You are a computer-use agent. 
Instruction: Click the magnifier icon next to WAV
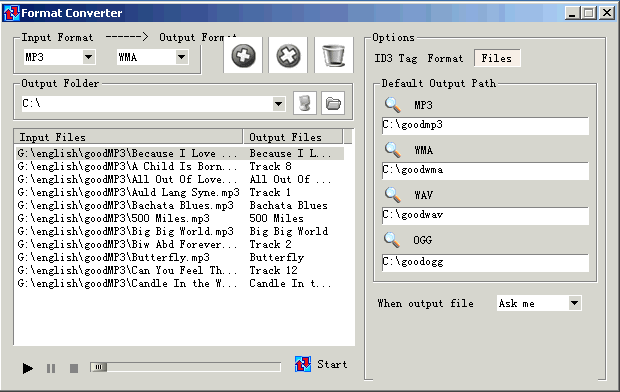click(x=392, y=195)
